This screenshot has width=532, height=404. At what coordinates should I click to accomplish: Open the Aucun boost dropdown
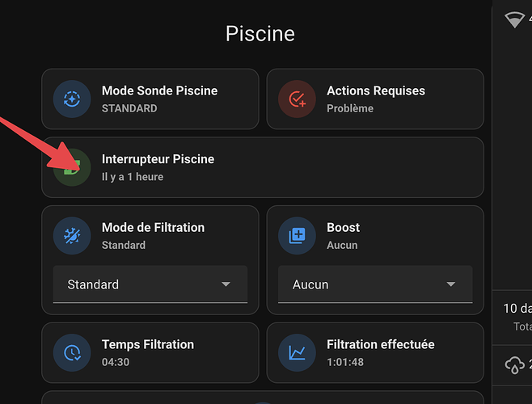coord(375,284)
